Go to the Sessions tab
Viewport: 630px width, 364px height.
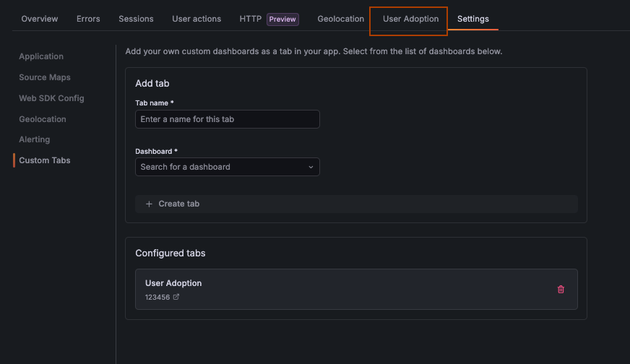136,19
